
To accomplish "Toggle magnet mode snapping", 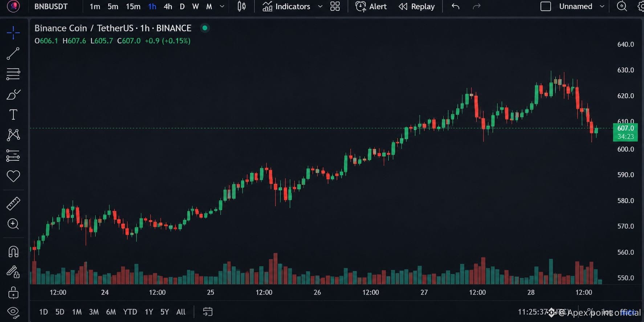I will 13,252.
